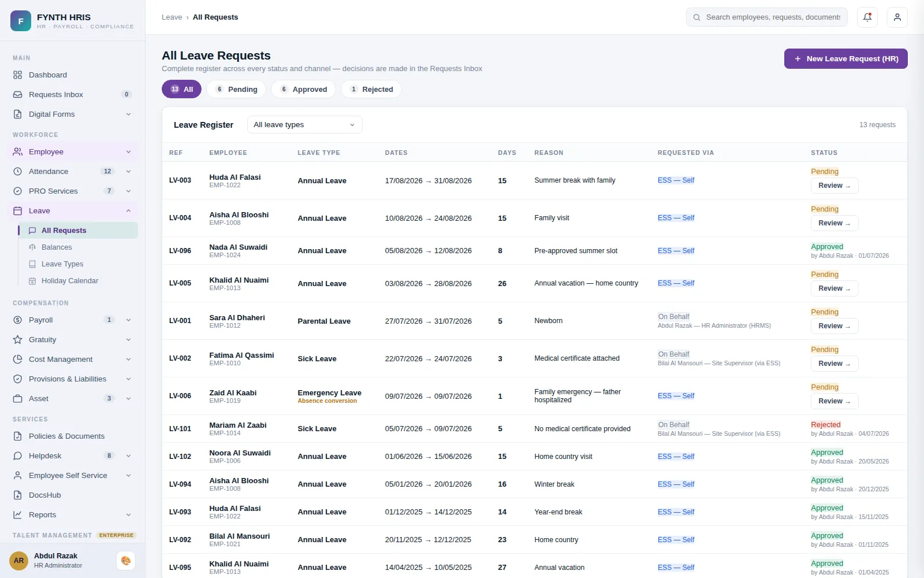Click the Policies & Documents icon
Viewport: 924px width, 578px height.
click(18, 436)
